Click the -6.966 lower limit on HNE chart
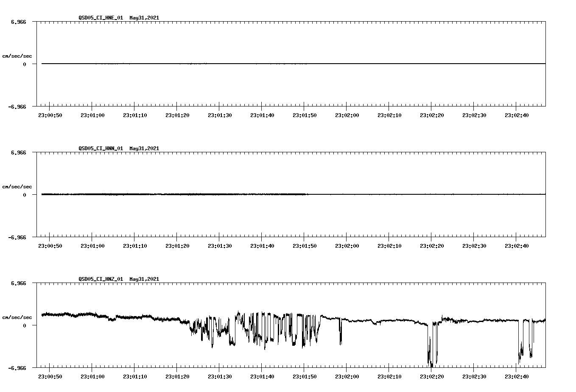 [x=17, y=107]
